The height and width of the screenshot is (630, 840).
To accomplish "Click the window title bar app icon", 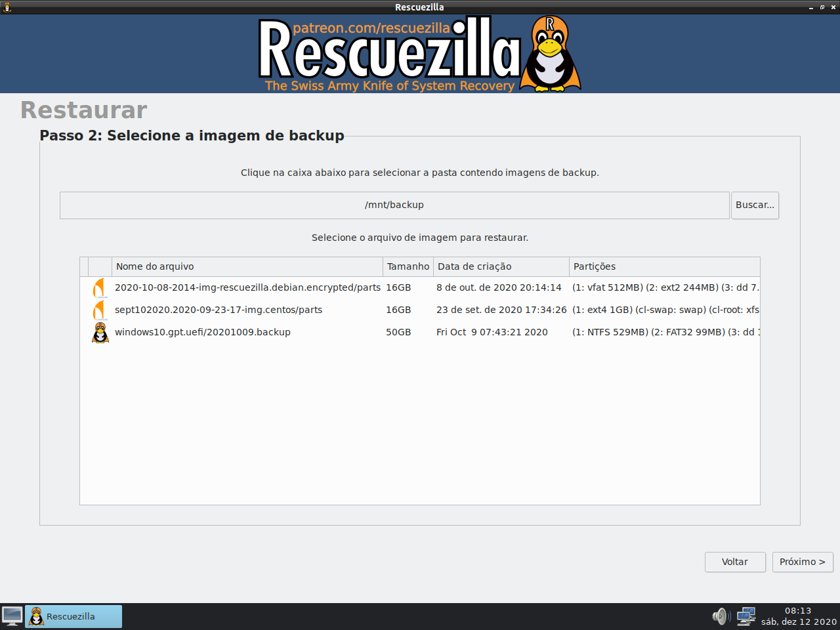I will coord(7,7).
